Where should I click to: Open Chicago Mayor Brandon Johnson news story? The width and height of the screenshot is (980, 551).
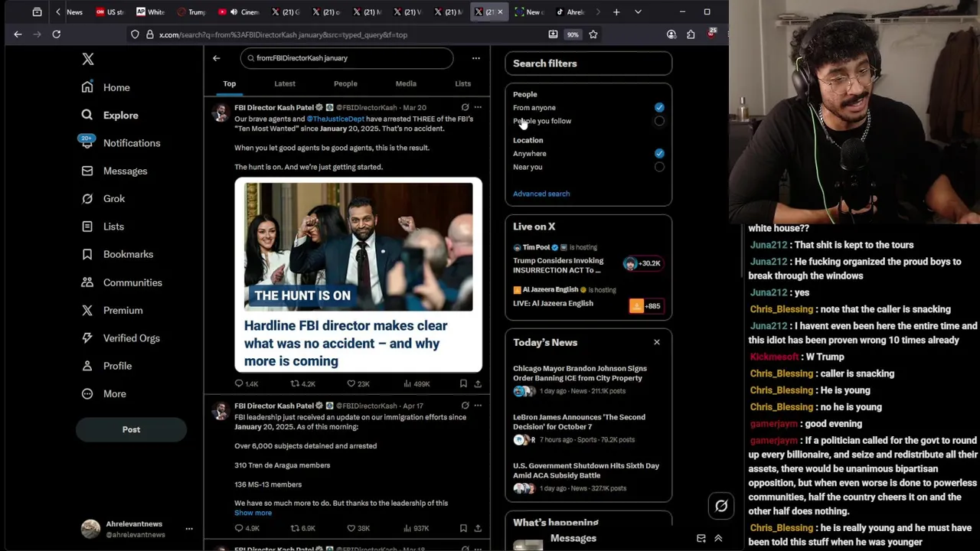[587, 380]
